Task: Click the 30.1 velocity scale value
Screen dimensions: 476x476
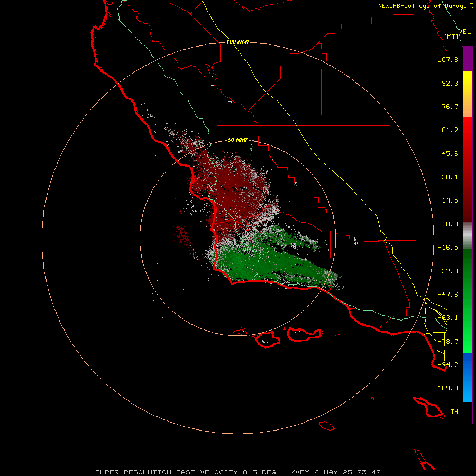Action: pos(450,177)
